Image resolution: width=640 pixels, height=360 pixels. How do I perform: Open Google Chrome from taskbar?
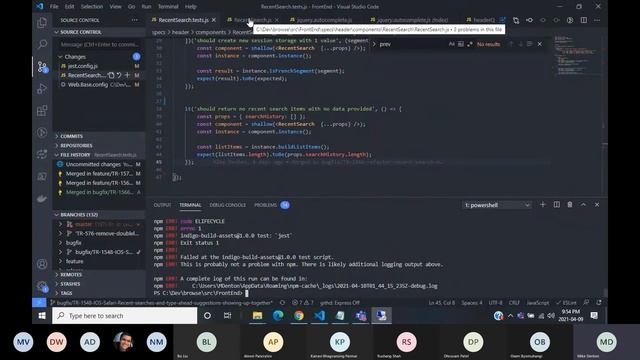pyautogui.click(x=299, y=316)
